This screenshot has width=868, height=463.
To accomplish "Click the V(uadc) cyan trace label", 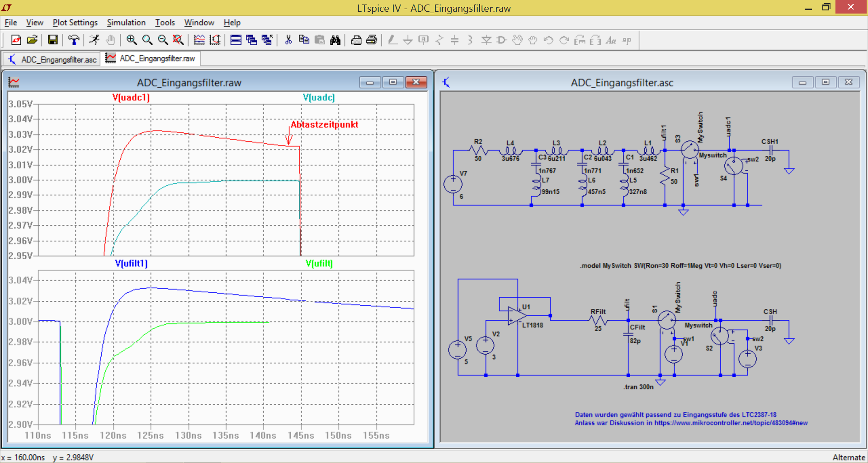I will (319, 97).
